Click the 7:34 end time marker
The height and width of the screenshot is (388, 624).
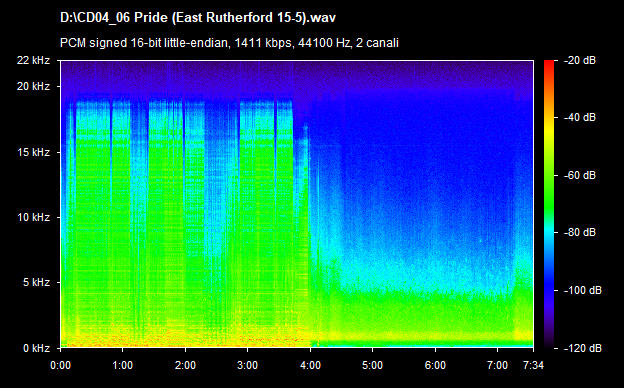click(x=533, y=365)
